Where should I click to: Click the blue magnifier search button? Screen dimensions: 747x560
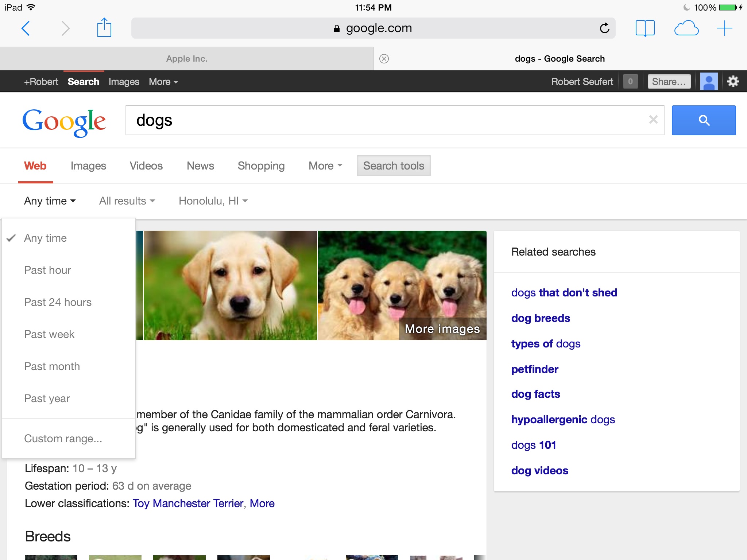click(704, 120)
